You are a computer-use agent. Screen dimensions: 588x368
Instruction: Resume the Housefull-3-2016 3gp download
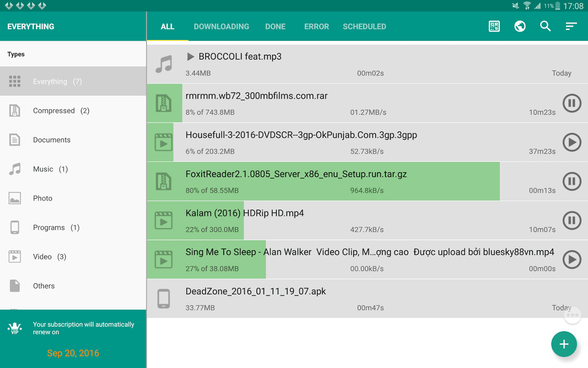pyautogui.click(x=572, y=142)
